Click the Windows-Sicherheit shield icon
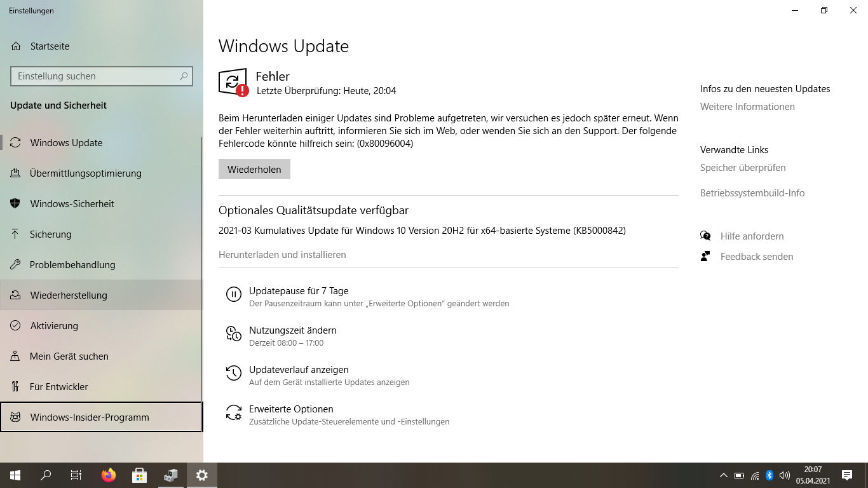 [16, 204]
